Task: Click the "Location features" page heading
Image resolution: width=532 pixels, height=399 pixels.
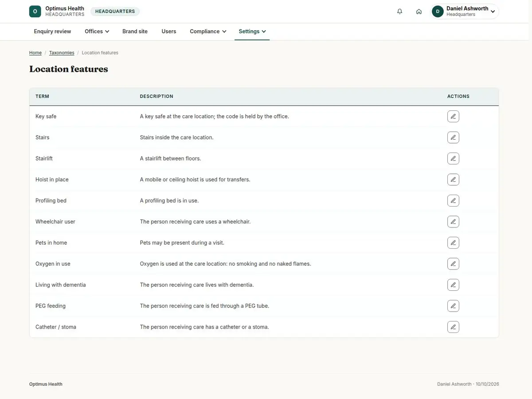Action: 69,69
